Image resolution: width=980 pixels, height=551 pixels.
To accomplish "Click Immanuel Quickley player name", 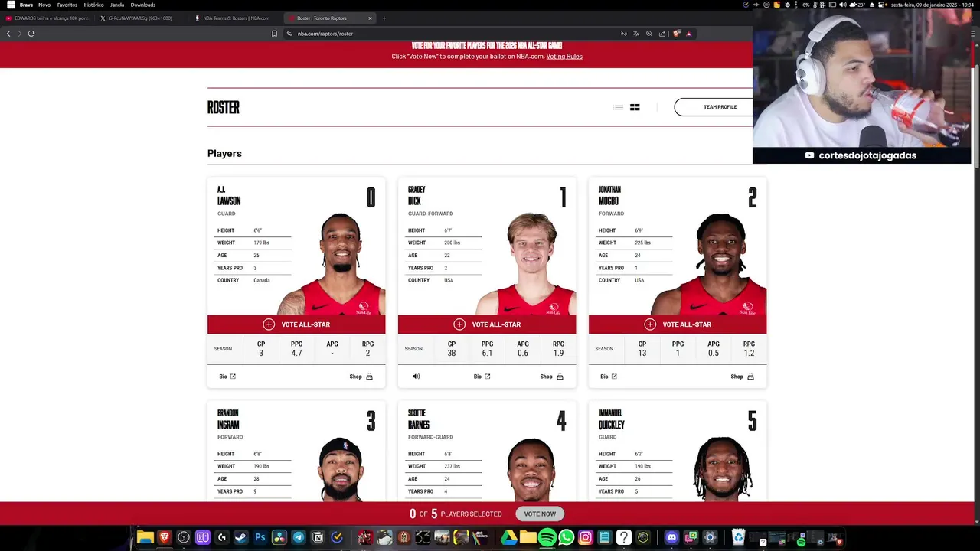I will click(612, 419).
